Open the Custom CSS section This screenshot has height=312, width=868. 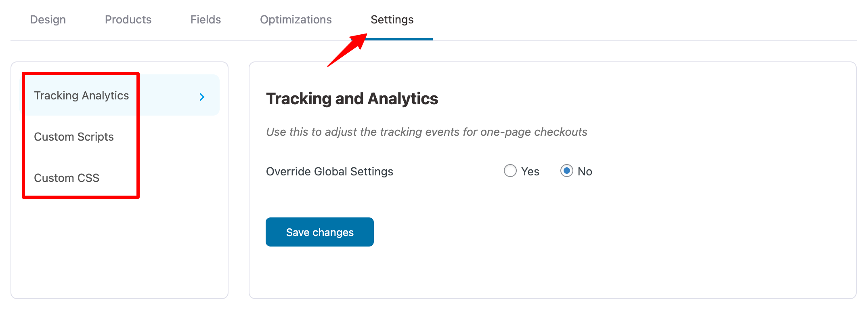tap(67, 178)
